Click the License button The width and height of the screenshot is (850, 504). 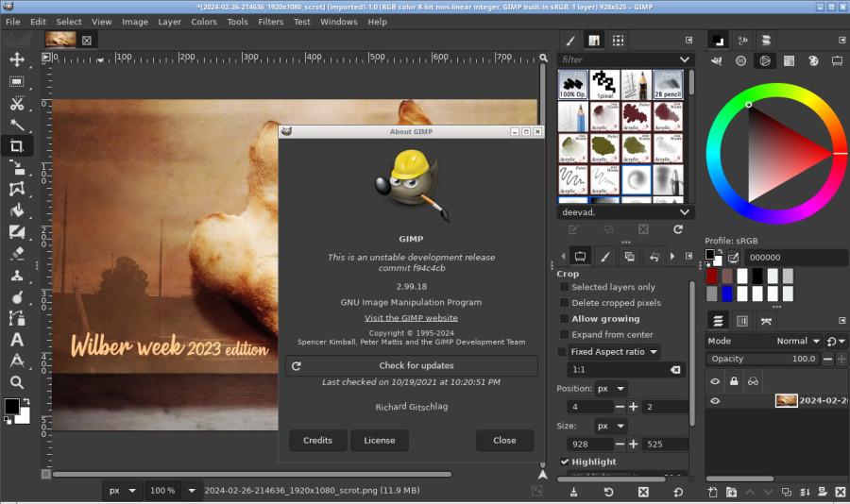pyautogui.click(x=380, y=441)
